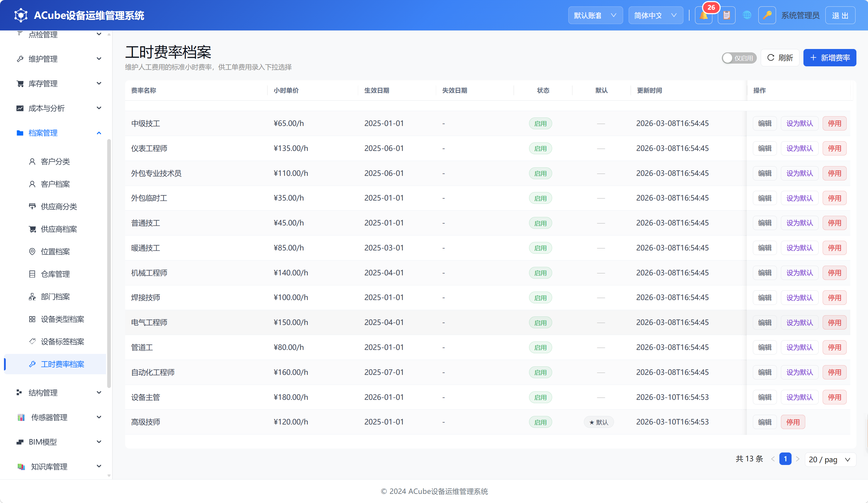Click the 档案管理 folder icon
Screen dimensions: 868x503
click(20, 133)
